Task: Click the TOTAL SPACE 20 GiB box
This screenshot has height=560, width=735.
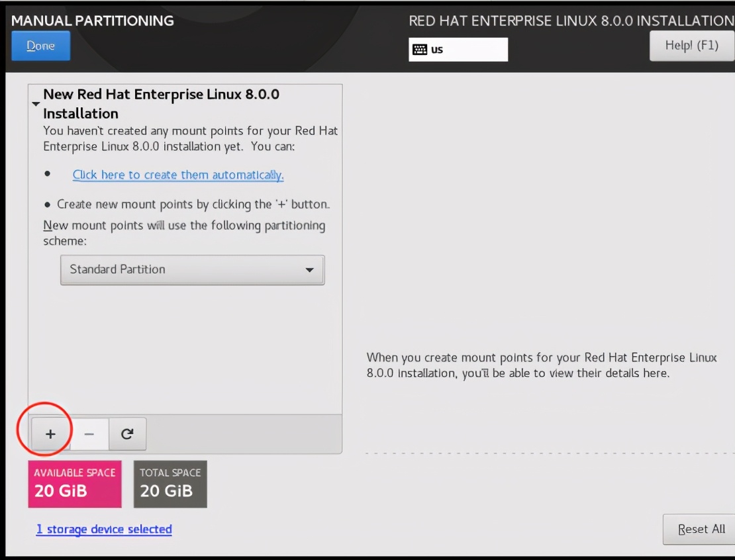Action: click(x=170, y=484)
